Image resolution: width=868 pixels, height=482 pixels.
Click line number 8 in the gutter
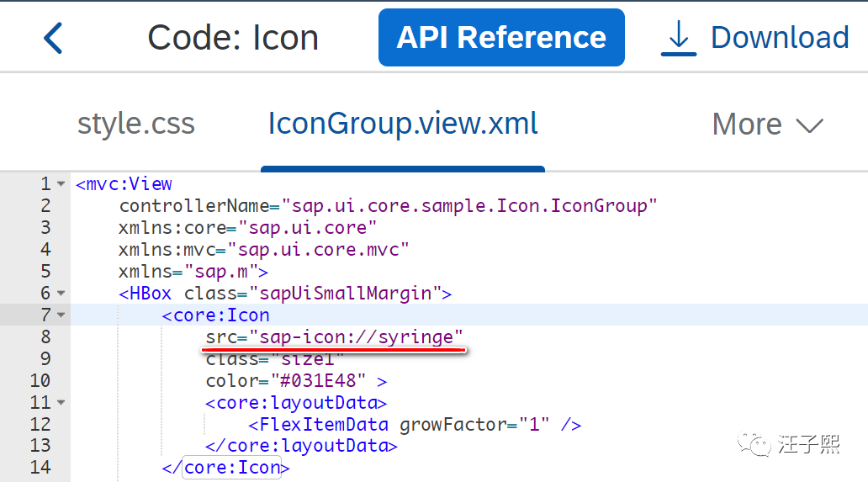40,337
